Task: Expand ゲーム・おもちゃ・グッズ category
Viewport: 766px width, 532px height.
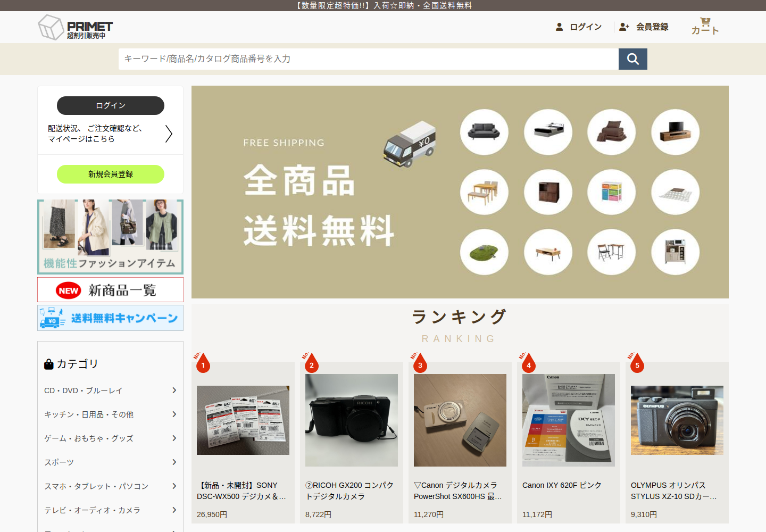Action: (111, 438)
